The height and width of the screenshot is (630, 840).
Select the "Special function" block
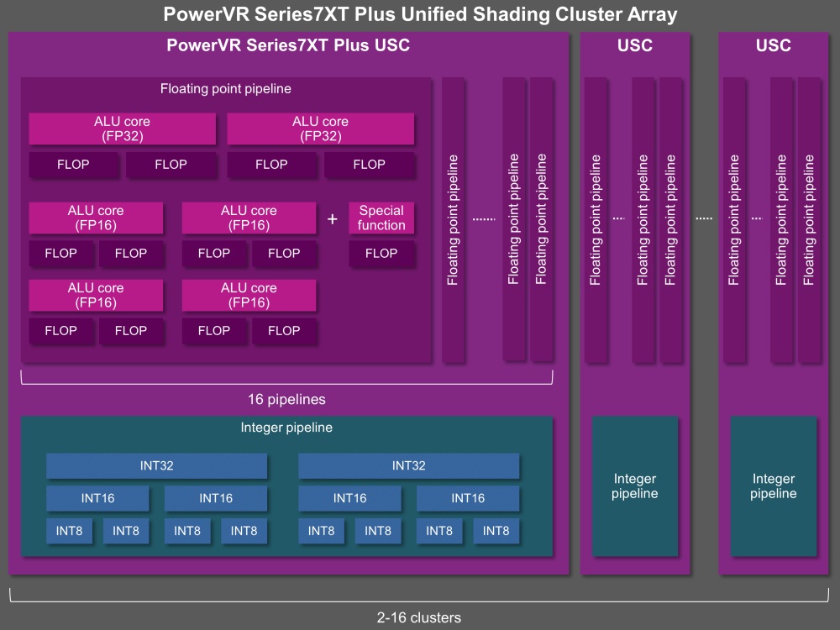pyautogui.click(x=381, y=218)
